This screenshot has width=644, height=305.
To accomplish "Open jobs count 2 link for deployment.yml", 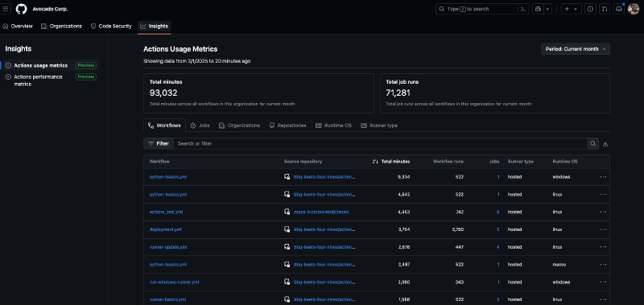I will click(498, 229).
